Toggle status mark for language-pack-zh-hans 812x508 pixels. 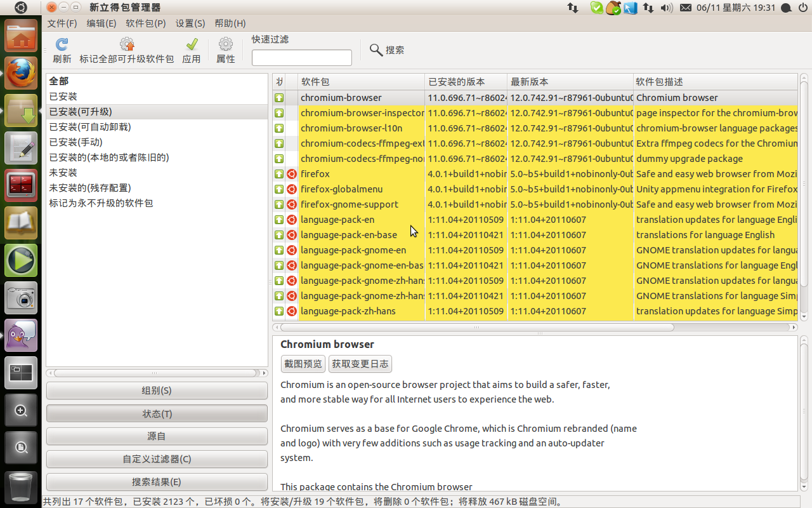[x=278, y=311]
